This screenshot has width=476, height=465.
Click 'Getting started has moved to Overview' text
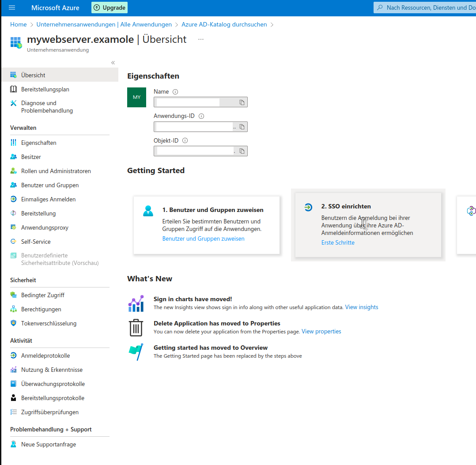[211, 348]
